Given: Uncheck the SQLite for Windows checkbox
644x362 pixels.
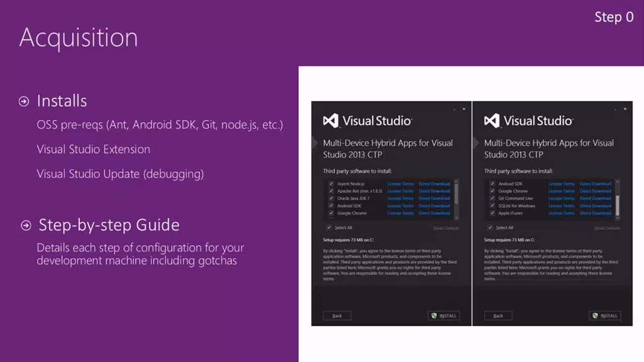Looking at the screenshot, I should click(x=492, y=206).
